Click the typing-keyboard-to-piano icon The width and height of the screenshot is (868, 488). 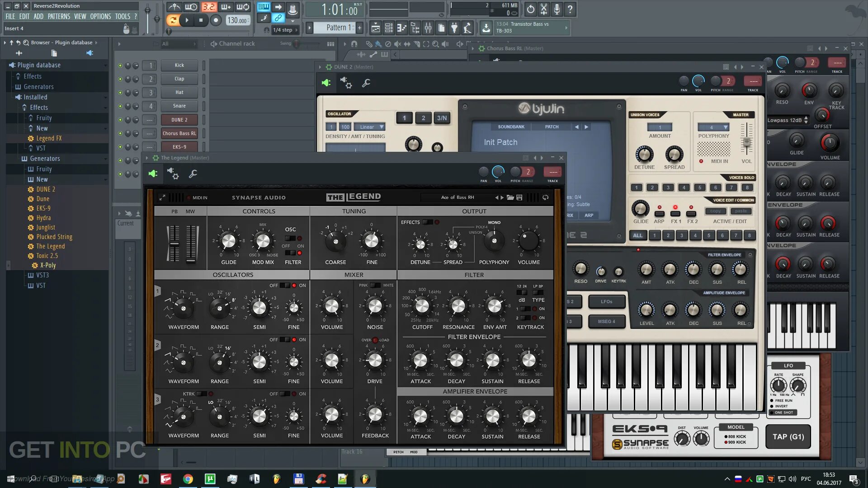[263, 7]
